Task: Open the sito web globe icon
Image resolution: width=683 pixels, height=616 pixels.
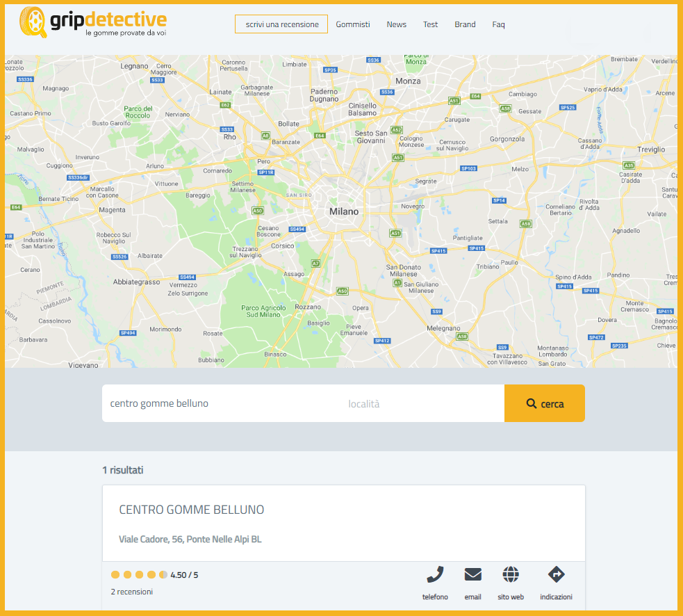Action: point(511,575)
